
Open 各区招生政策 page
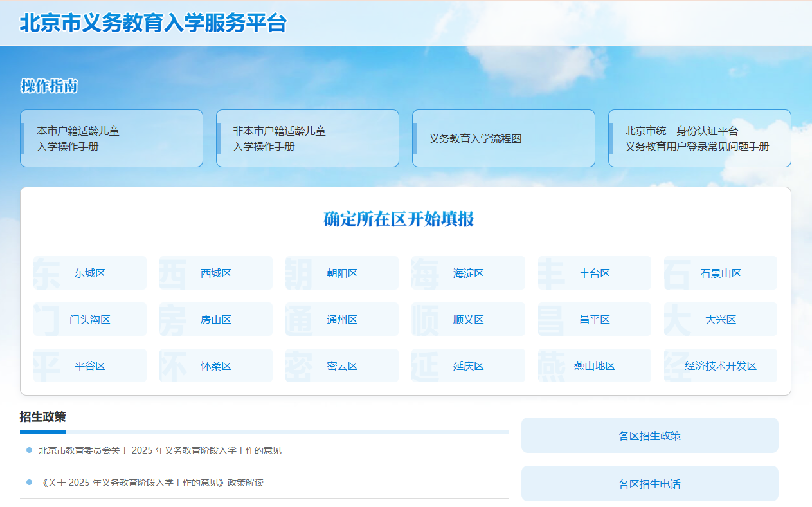(x=649, y=436)
